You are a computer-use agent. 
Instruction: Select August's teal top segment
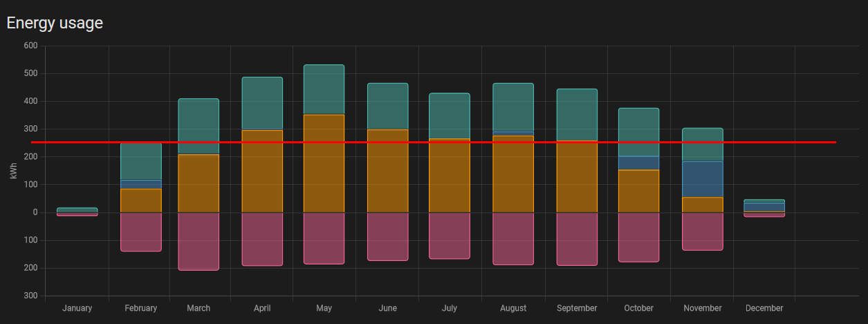[513, 107]
